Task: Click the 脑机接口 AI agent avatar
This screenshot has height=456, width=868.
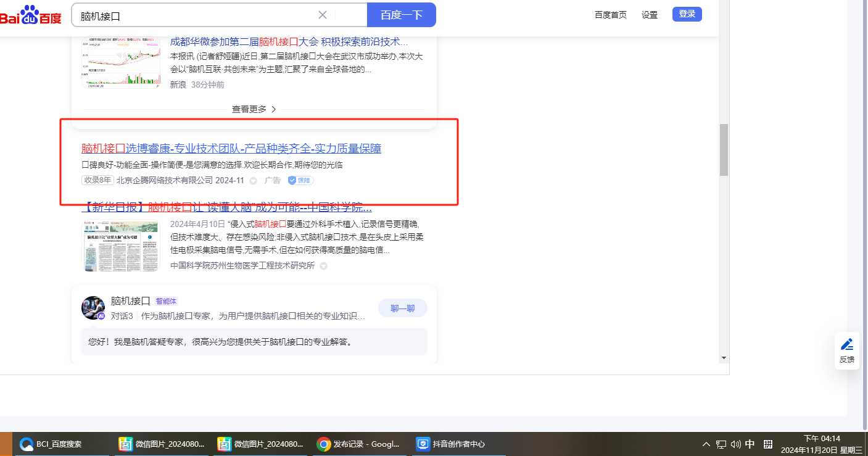Action: 93,307
